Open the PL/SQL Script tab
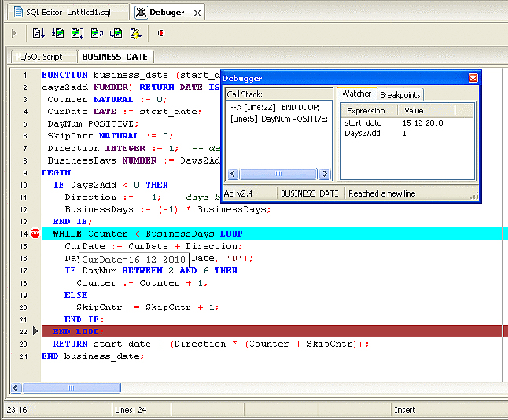The width and height of the screenshot is (508, 420). pos(42,57)
